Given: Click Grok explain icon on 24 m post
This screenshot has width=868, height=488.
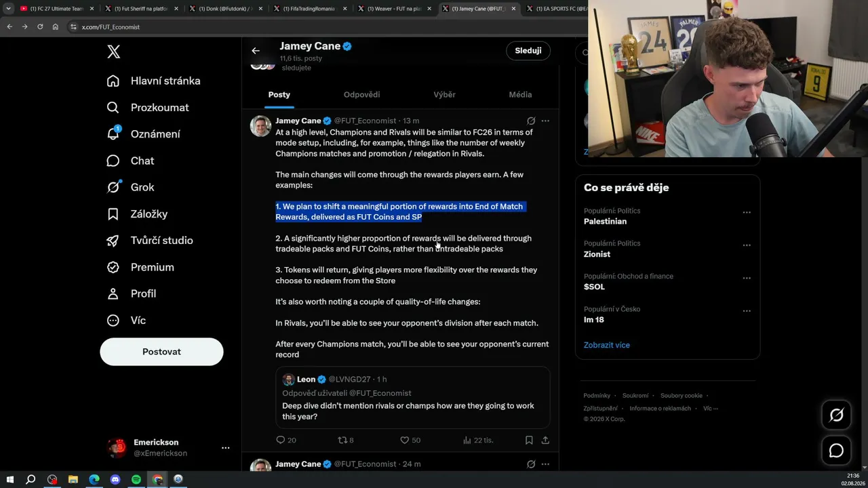Looking at the screenshot, I should coord(531,464).
